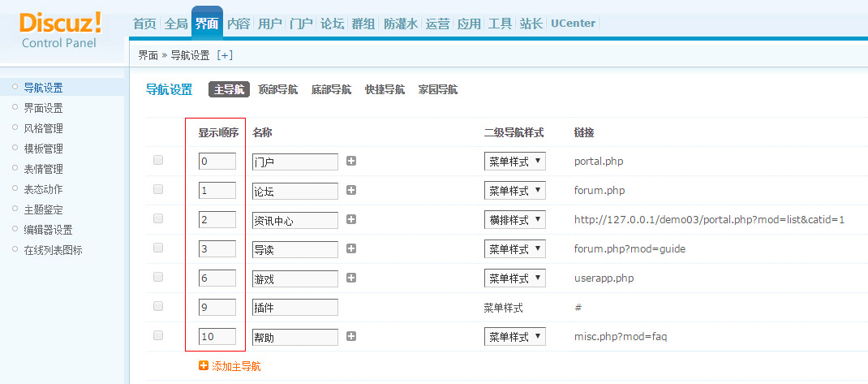Image resolution: width=868 pixels, height=384 pixels.
Task: Open the 应用 top menu
Action: click(x=469, y=24)
